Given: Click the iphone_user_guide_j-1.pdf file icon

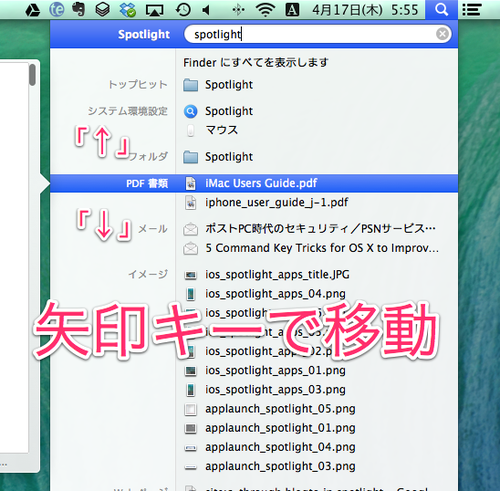Looking at the screenshot, I should (190, 203).
